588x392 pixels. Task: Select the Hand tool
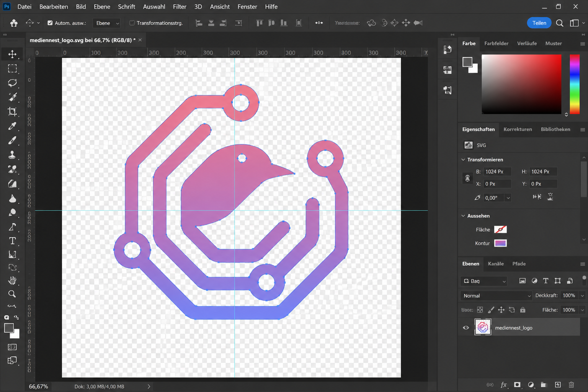(12, 281)
